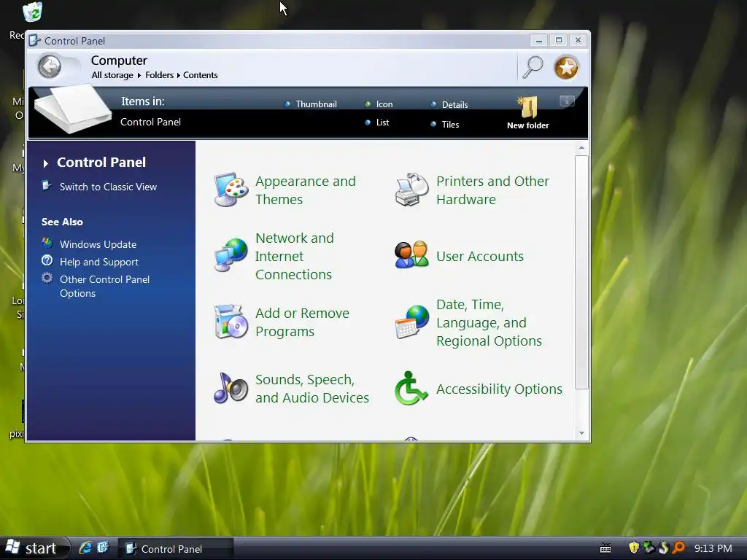Click the Folders breadcrumb
Viewport: 747px width, 560px height.
click(x=159, y=75)
